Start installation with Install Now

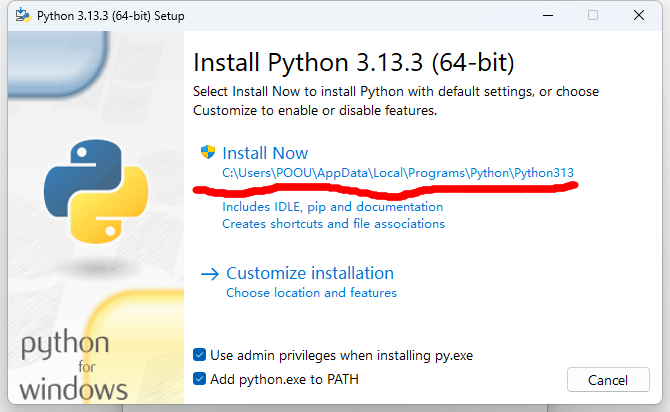(x=265, y=153)
